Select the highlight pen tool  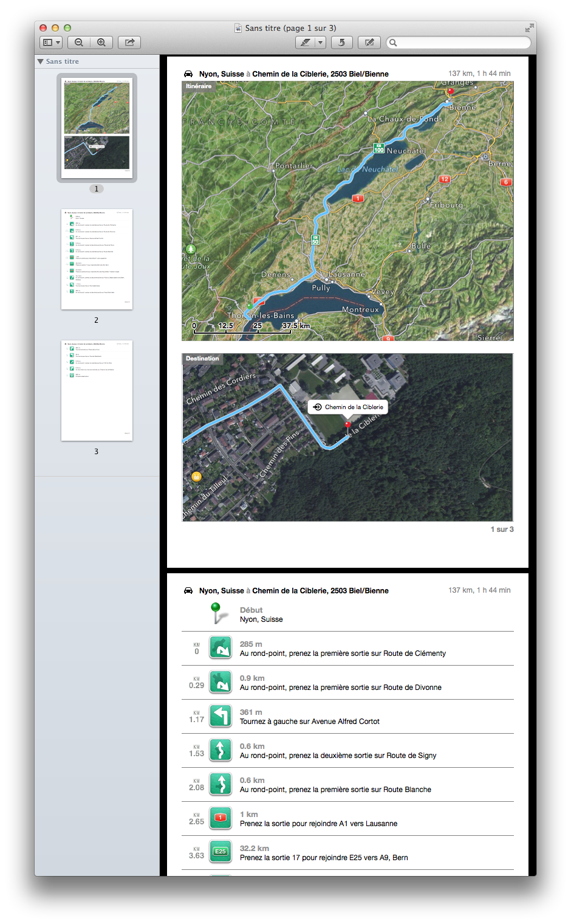pyautogui.click(x=306, y=43)
